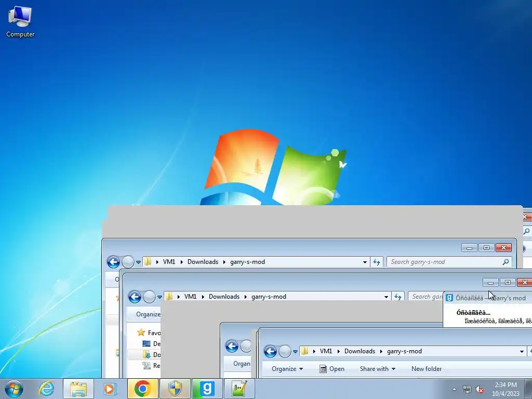Focus the full 'Search garry-s-mod' box
Image resolution: width=532 pixels, height=399 pixels.
pos(449,262)
